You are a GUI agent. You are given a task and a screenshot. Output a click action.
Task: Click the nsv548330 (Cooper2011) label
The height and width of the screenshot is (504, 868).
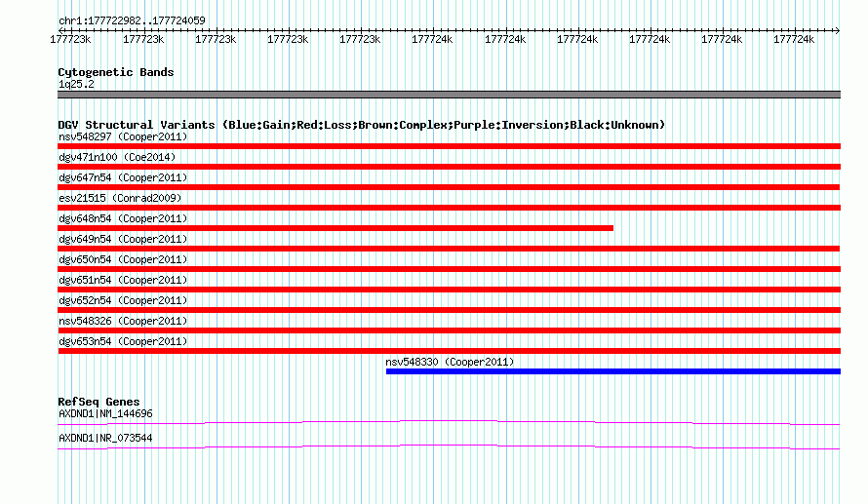[x=450, y=362]
